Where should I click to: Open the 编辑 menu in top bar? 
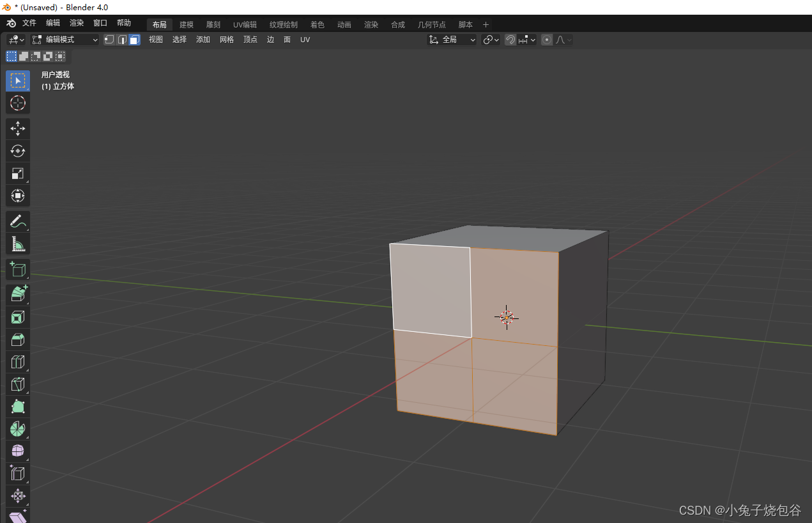pyautogui.click(x=53, y=23)
